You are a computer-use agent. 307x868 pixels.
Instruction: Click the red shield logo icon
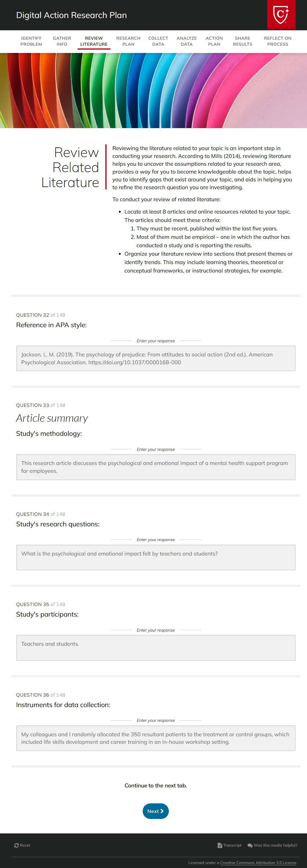click(x=281, y=15)
